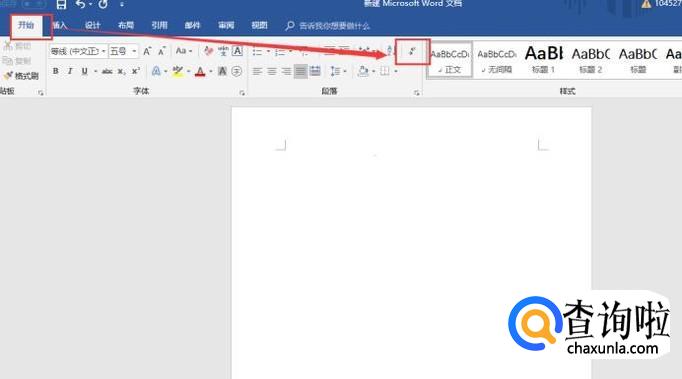The height and width of the screenshot is (379, 682).
Task: Open the 设计 ribbon tab
Action: 92,26
